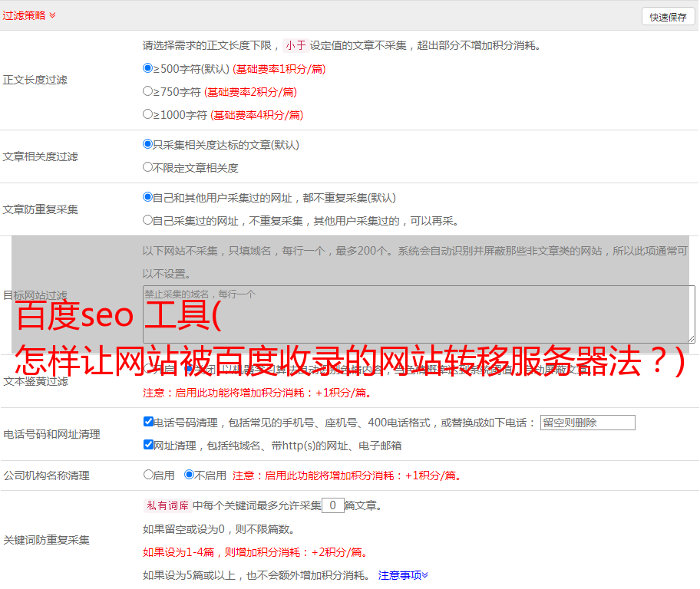Image resolution: width=700 pixels, height=589 pixels.
Task: Toggle the 电话号码清理 checkbox
Action: [149, 422]
